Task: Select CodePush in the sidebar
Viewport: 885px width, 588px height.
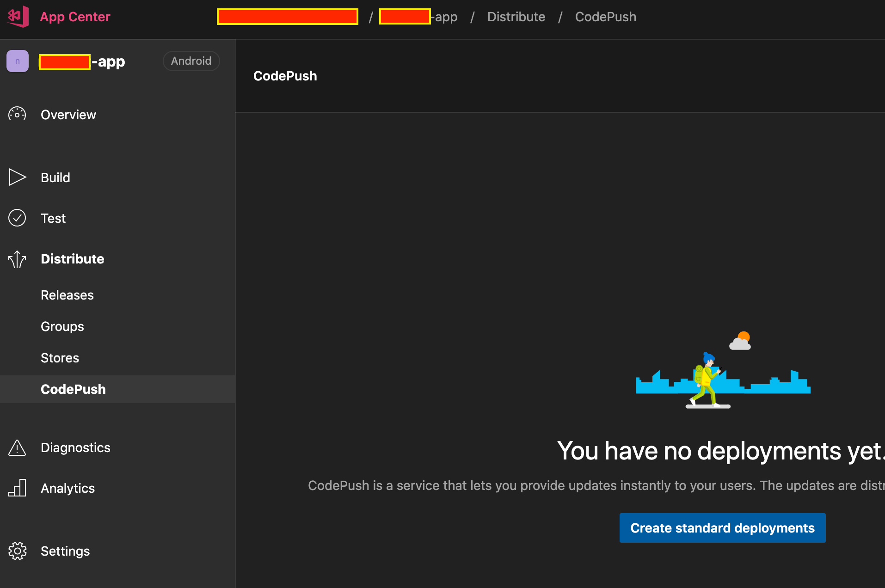Action: [73, 389]
